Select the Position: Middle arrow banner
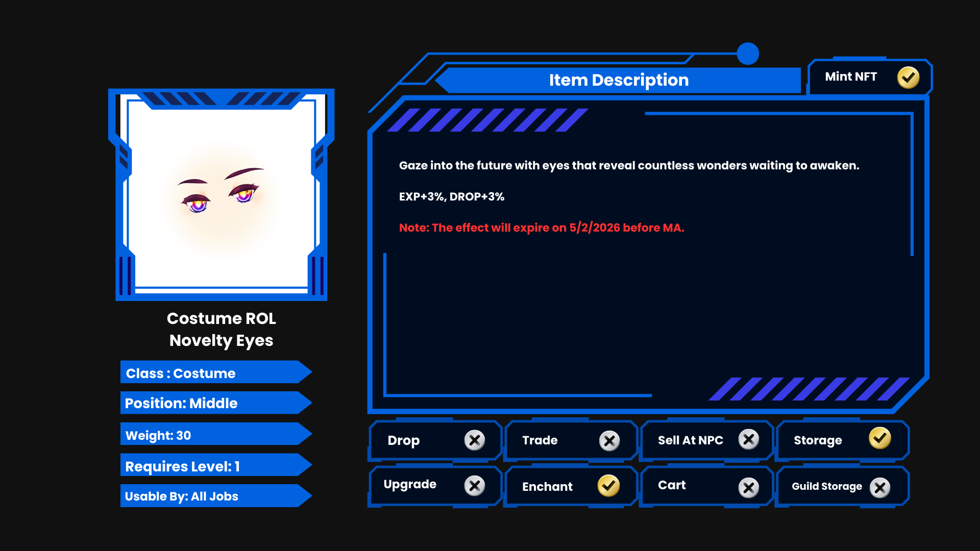This screenshot has height=551, width=980. 214,403
